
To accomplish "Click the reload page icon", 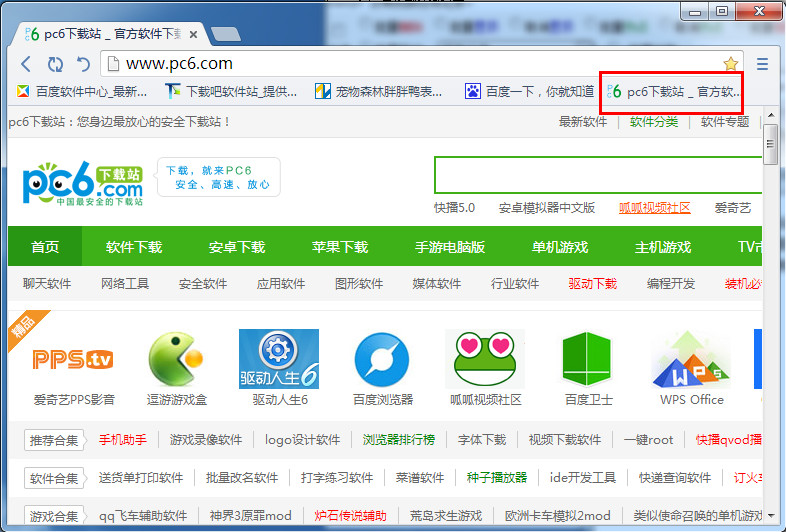I will (x=55, y=64).
